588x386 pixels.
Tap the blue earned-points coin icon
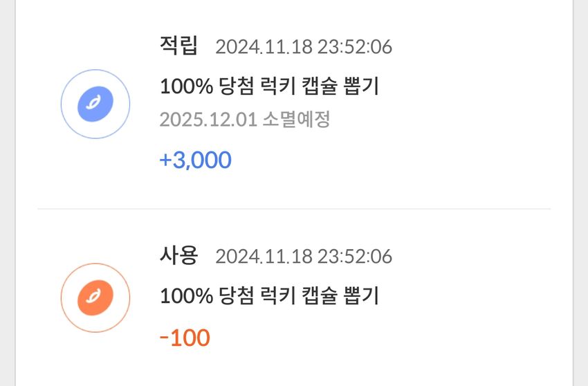(95, 104)
